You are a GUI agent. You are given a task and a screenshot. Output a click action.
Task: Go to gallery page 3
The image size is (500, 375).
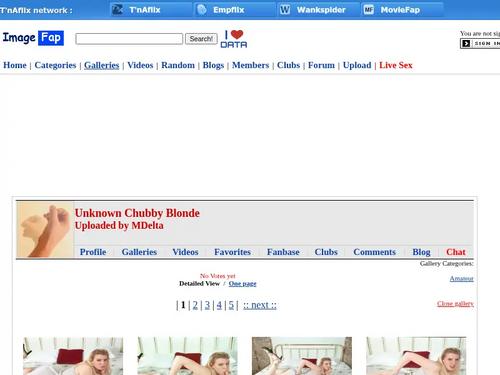tap(207, 305)
